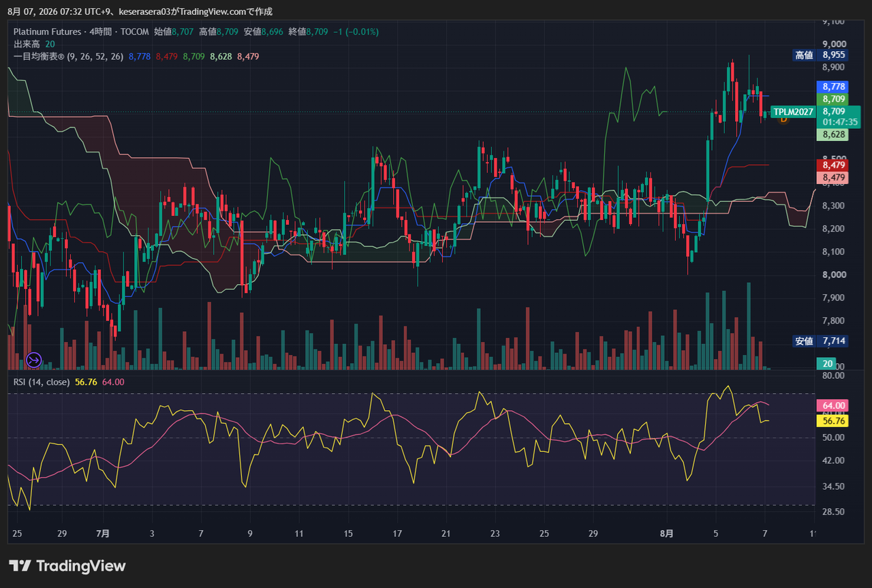Viewport: 872px width, 588px height.
Task: Click the date 17 on the time axis
Action: 397,533
